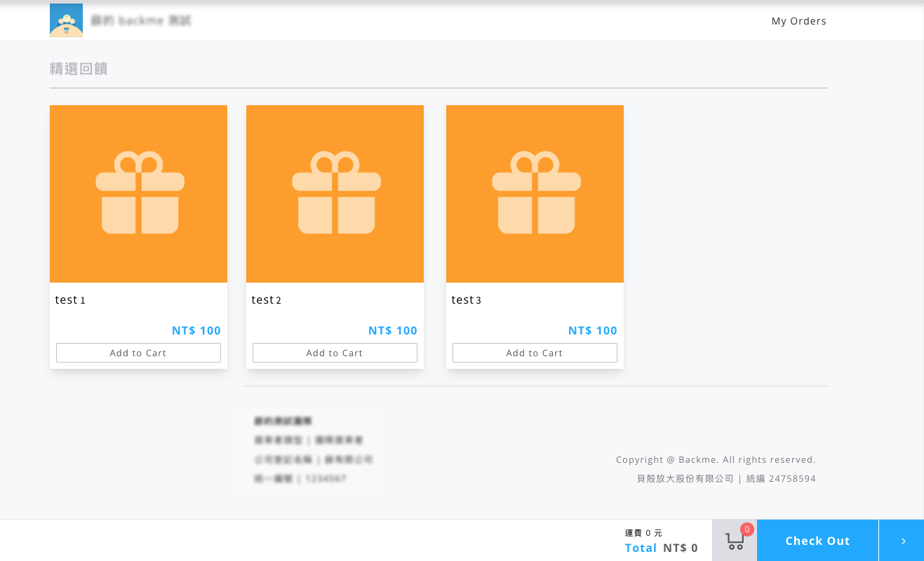Click the NT$ 100 price of test1
924x561 pixels.
click(x=196, y=330)
